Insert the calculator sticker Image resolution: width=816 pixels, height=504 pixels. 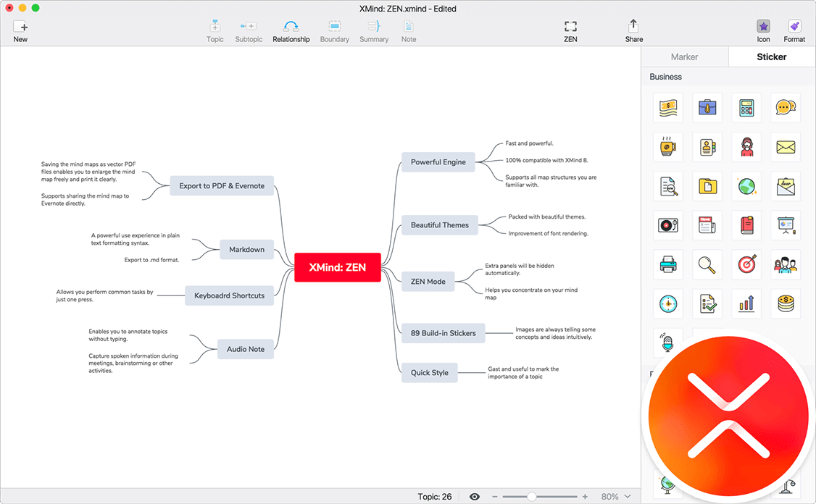746,108
